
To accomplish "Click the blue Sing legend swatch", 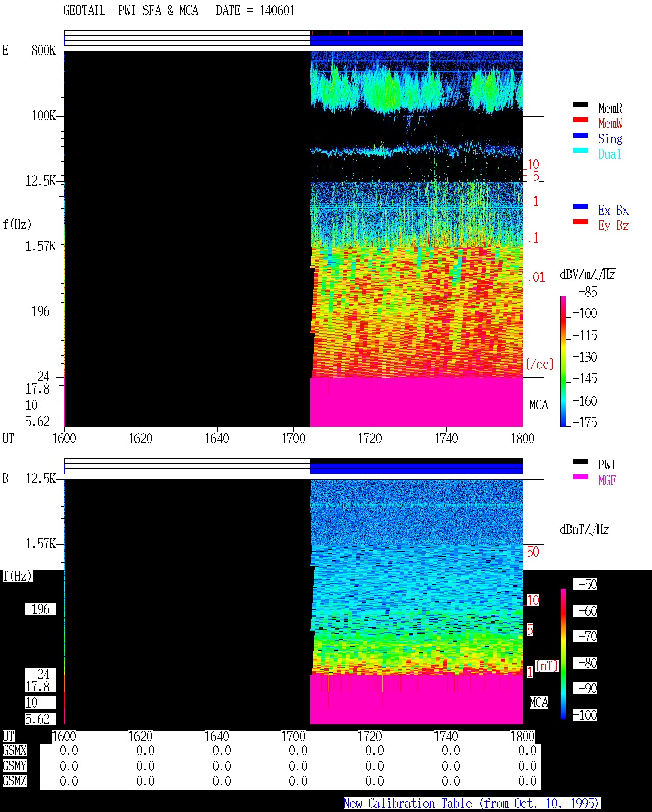I will (x=581, y=136).
